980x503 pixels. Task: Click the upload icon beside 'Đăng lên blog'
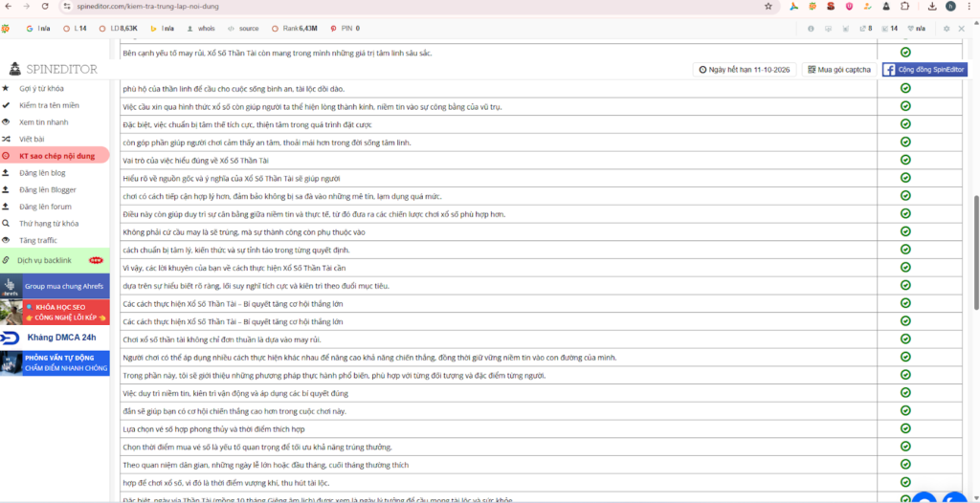pyautogui.click(x=6, y=173)
